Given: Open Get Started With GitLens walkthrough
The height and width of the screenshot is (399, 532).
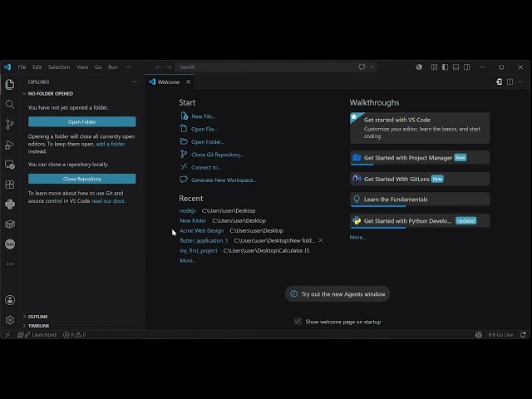Looking at the screenshot, I should [420, 179].
